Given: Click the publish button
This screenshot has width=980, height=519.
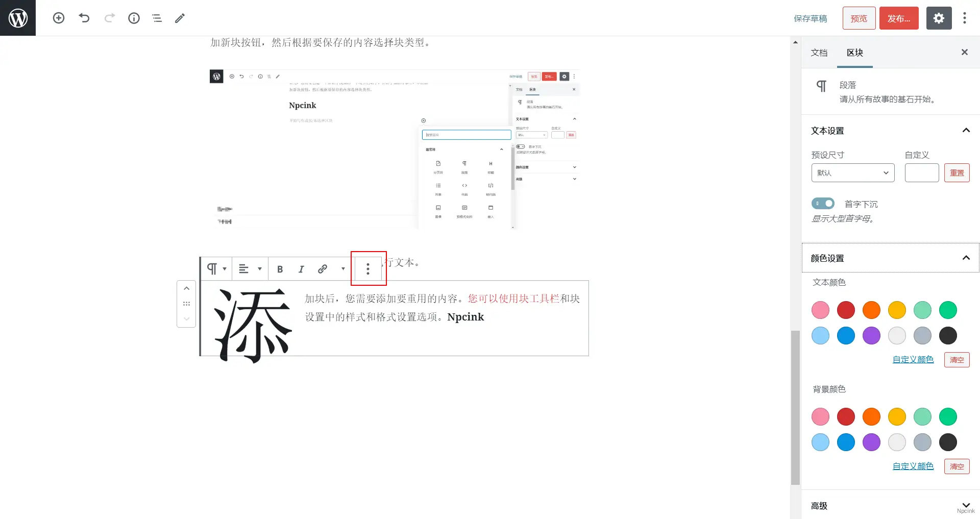Looking at the screenshot, I should click(899, 18).
